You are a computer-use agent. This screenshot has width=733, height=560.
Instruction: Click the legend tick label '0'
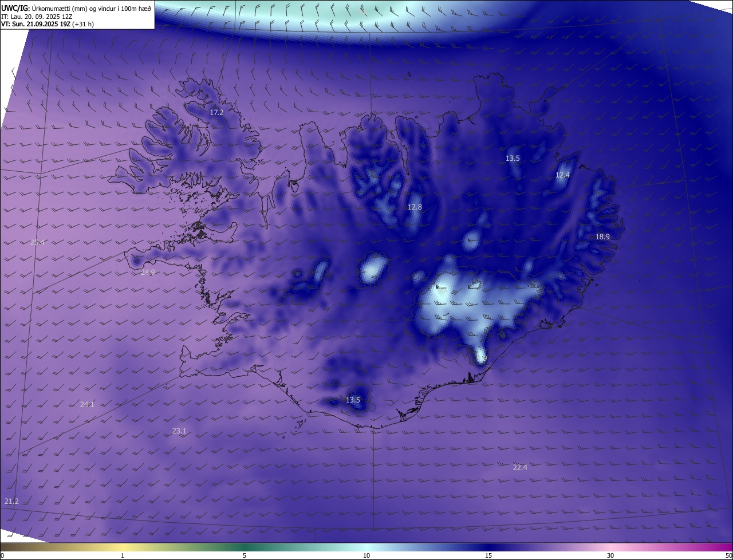(x=2, y=556)
